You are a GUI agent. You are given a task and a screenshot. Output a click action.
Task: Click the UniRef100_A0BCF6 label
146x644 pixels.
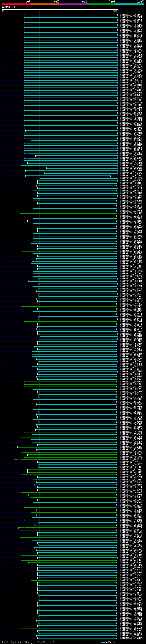click(x=131, y=181)
